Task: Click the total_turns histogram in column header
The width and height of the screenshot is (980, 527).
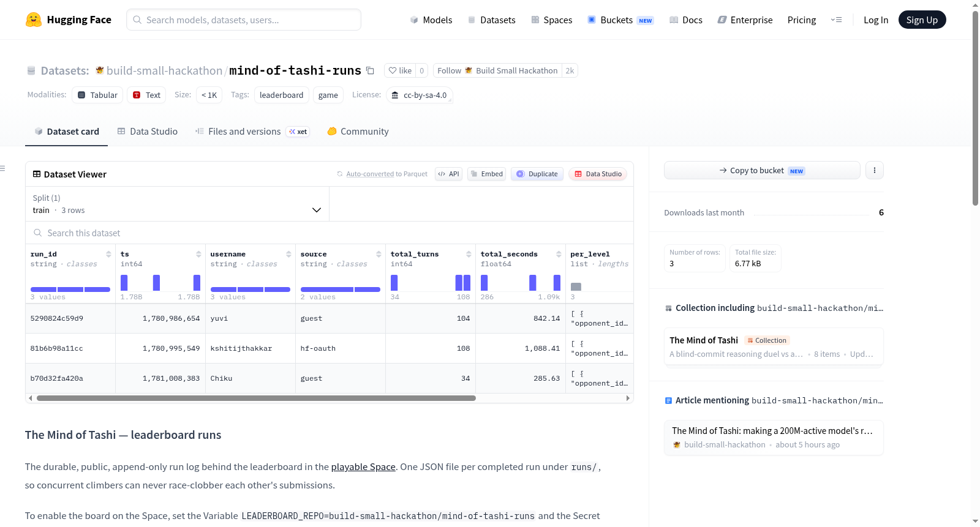Action: (431, 283)
